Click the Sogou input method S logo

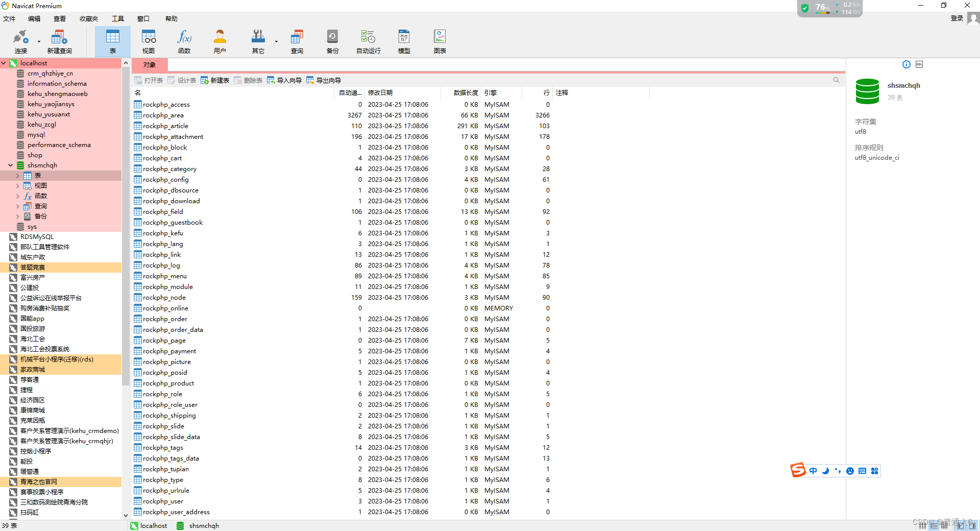point(798,470)
